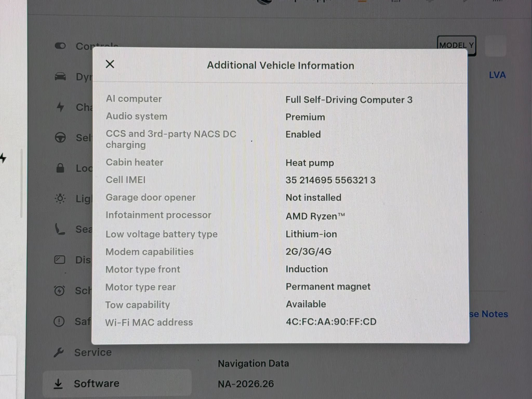Select the Software menu item

click(117, 383)
